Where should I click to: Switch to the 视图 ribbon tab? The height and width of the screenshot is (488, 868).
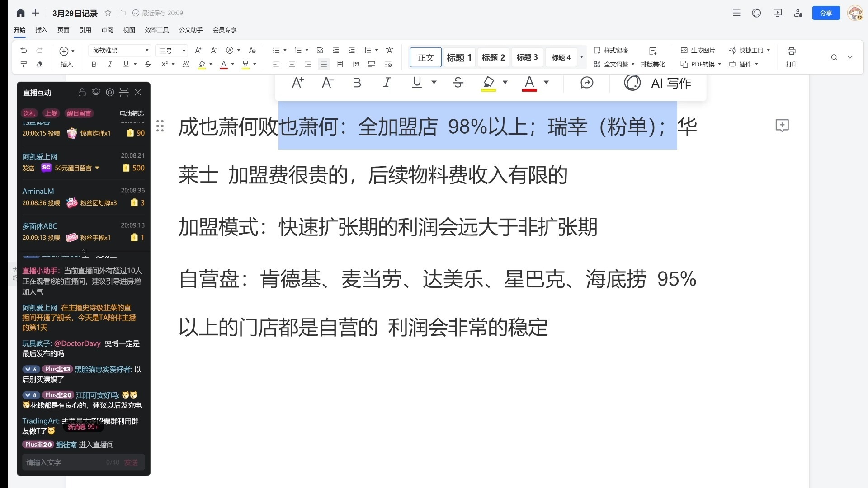129,30
